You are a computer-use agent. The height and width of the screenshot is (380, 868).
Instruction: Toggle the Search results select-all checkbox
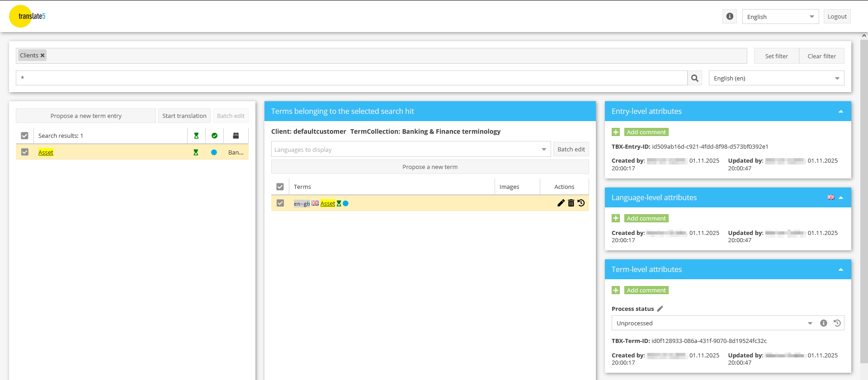[x=25, y=136]
